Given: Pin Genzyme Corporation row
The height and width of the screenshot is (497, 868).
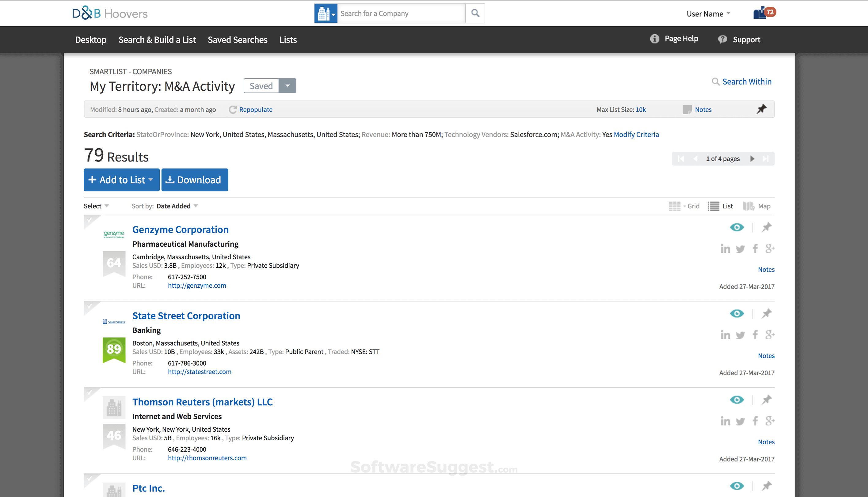Looking at the screenshot, I should click(x=767, y=227).
